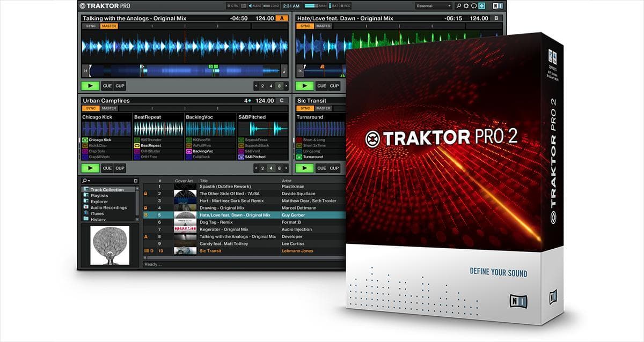
Task: Click the magnifier icon in top toolbar
Action: 459,6
